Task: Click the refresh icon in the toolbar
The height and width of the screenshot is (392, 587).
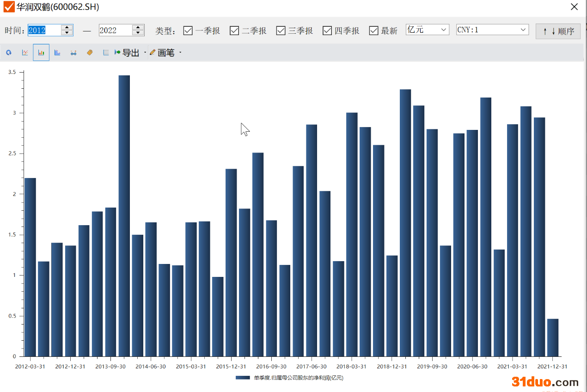Action: point(8,53)
